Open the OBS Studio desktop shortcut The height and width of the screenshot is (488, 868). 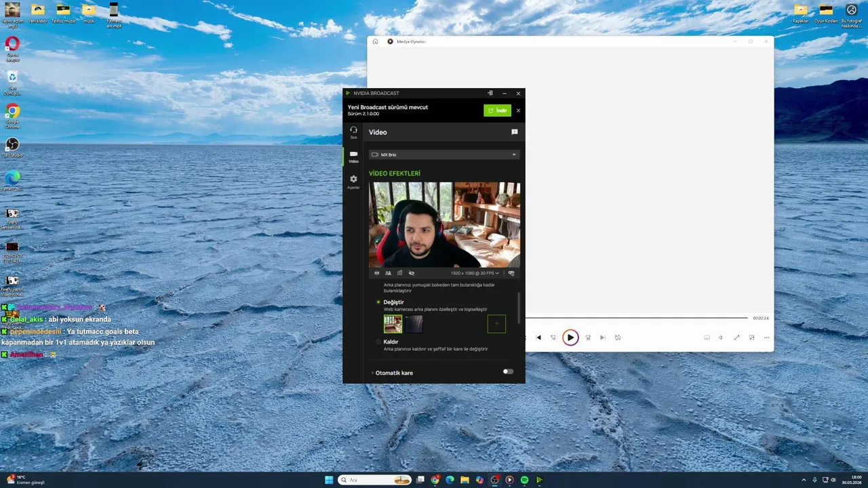(x=12, y=148)
